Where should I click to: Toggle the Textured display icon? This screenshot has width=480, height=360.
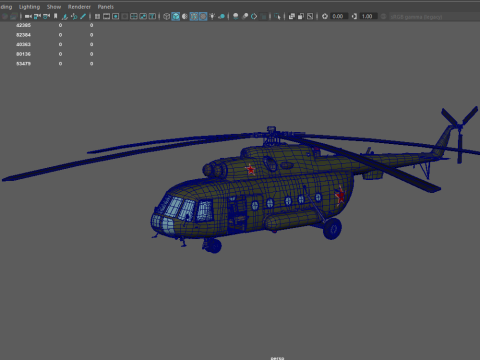coord(203,16)
